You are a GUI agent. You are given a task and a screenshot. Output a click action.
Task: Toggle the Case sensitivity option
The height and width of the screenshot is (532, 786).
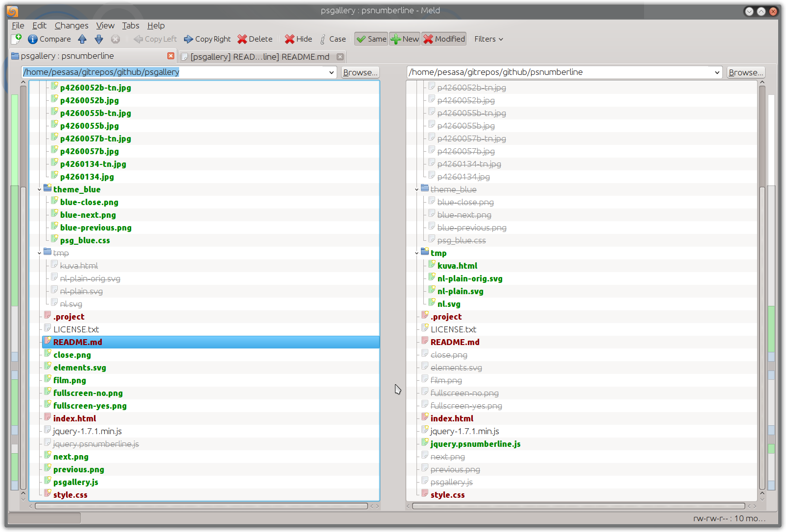pyautogui.click(x=333, y=39)
